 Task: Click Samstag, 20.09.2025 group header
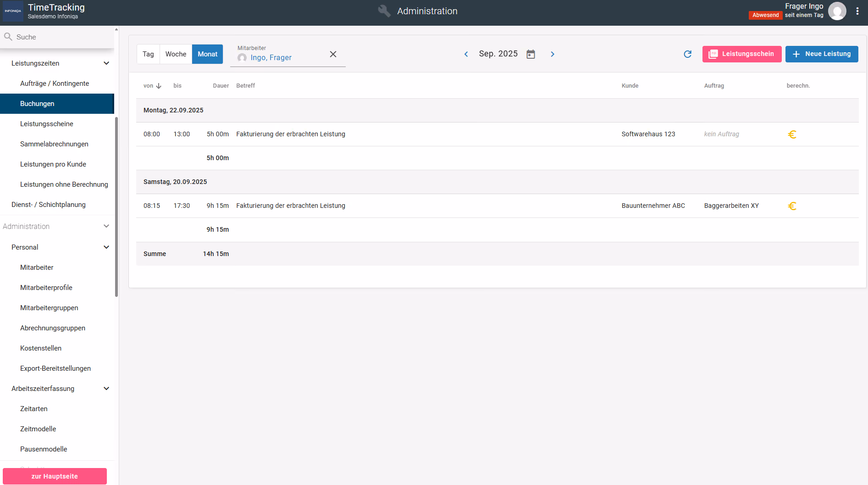[498, 182]
